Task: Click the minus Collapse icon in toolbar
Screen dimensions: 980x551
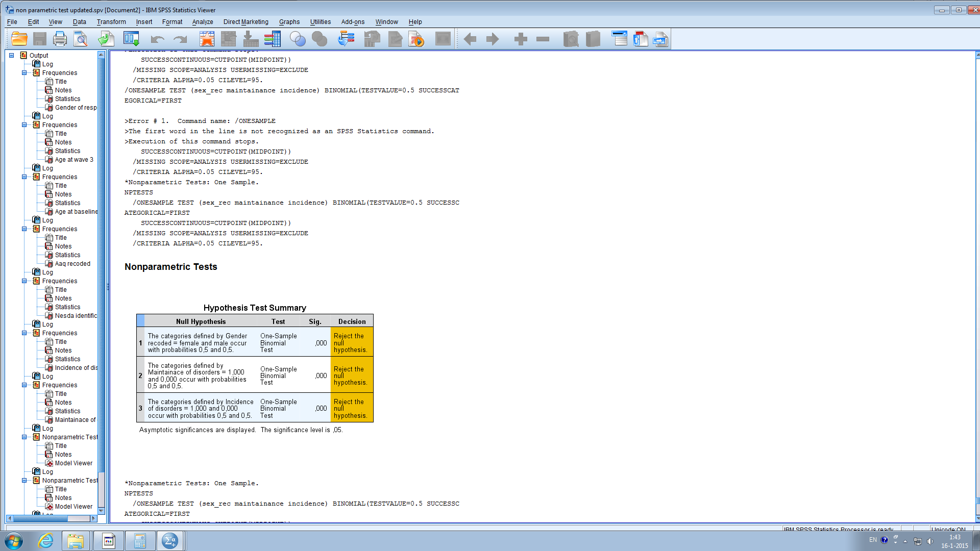Action: coord(543,39)
